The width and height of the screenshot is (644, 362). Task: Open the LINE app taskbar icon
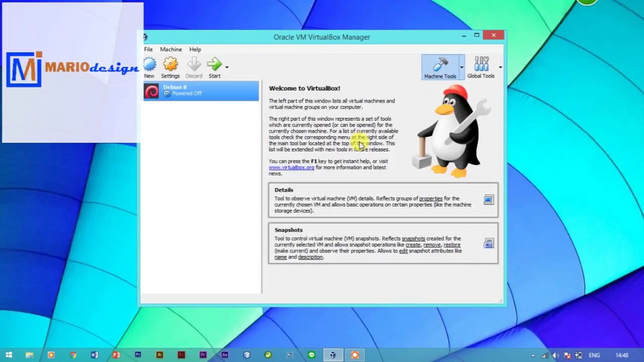(x=311, y=355)
